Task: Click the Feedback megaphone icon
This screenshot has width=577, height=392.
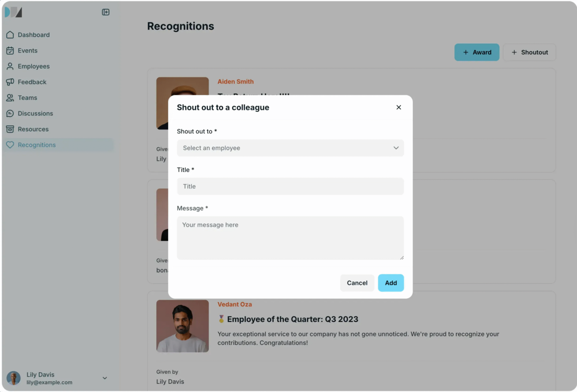Action: pyautogui.click(x=10, y=82)
